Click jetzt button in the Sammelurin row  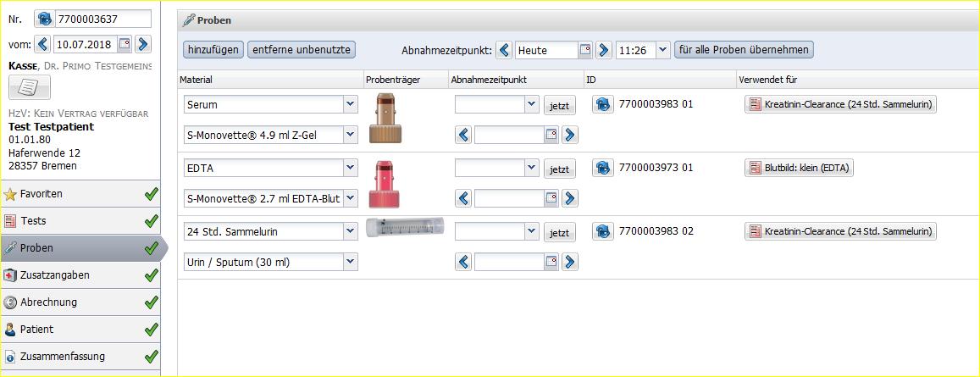point(559,233)
